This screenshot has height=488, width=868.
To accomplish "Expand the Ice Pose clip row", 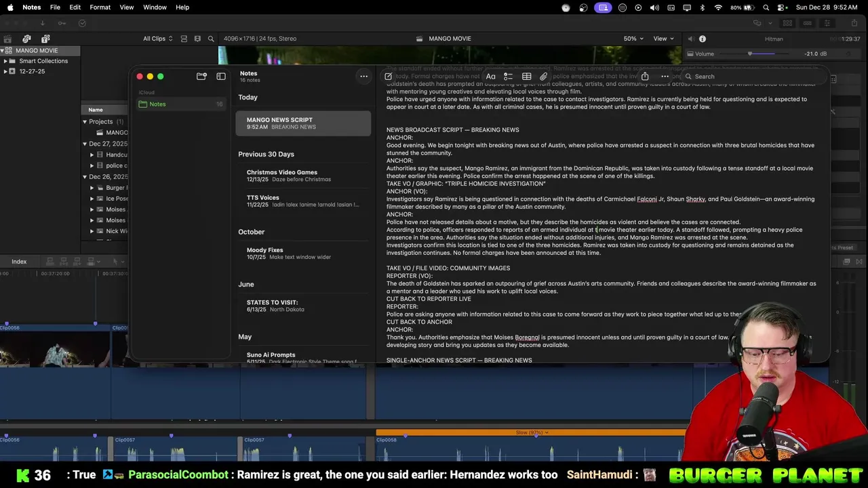I will pyautogui.click(x=92, y=199).
